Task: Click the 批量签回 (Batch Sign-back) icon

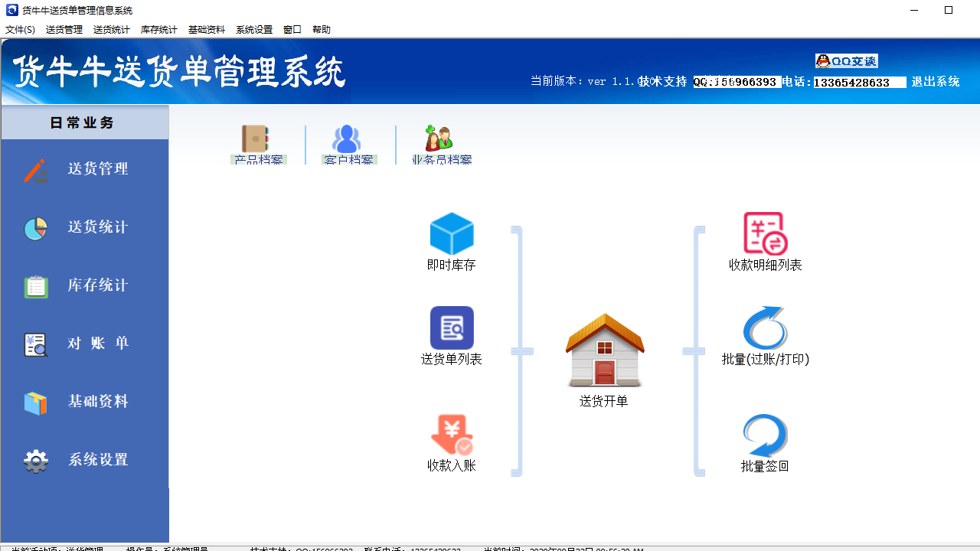Action: point(763,433)
